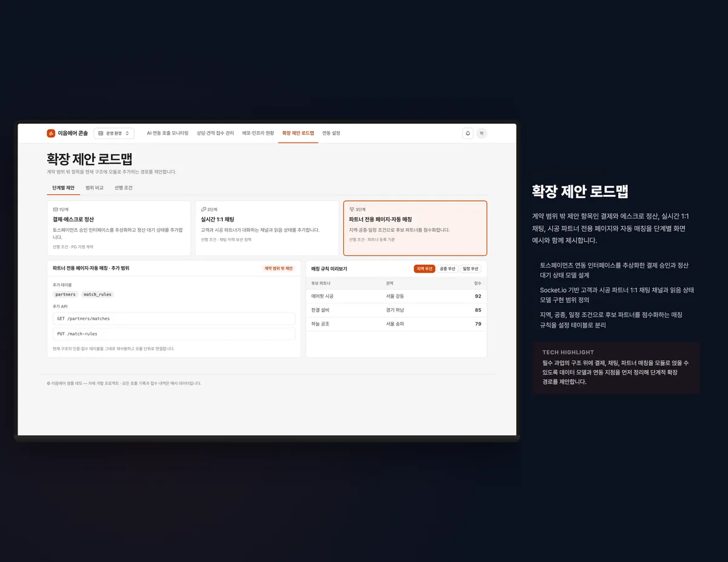Click the 계약 범위 밖 제안 badge
The height and width of the screenshot is (562, 728).
click(x=278, y=268)
